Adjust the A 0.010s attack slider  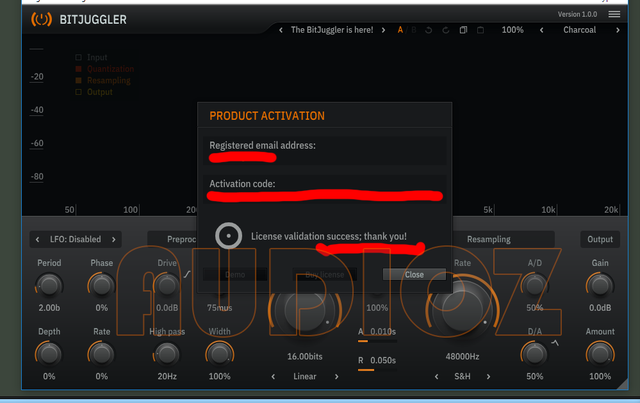377,341
